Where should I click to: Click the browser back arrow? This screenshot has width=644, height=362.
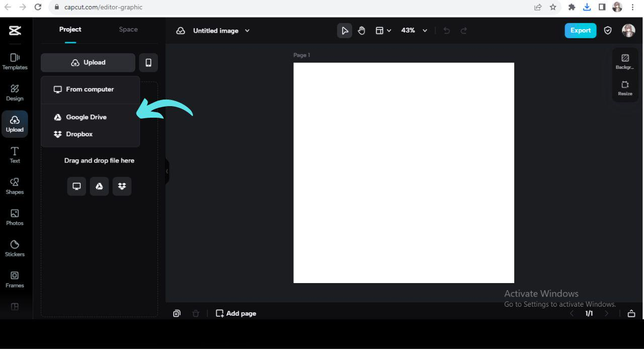coord(7,7)
